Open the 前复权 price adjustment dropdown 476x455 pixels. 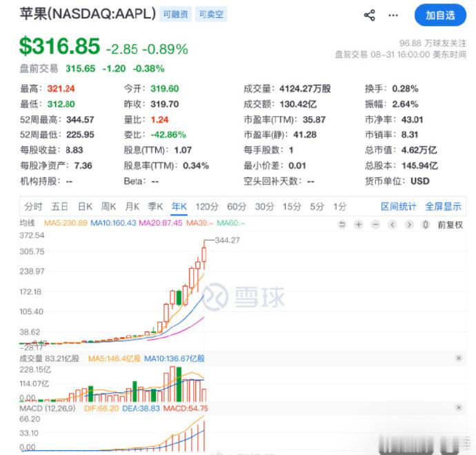[x=450, y=225]
